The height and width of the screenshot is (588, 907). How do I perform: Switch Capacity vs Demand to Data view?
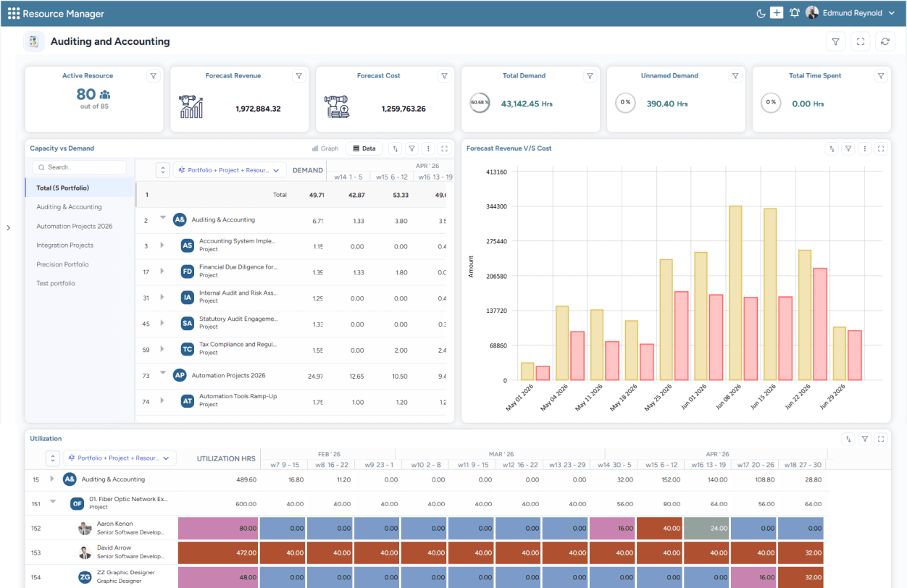(x=364, y=148)
